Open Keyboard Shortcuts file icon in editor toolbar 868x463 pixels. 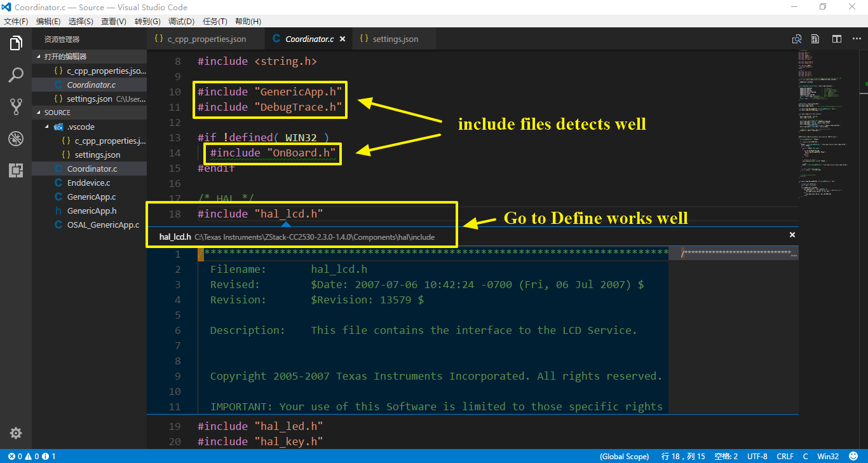click(815, 38)
